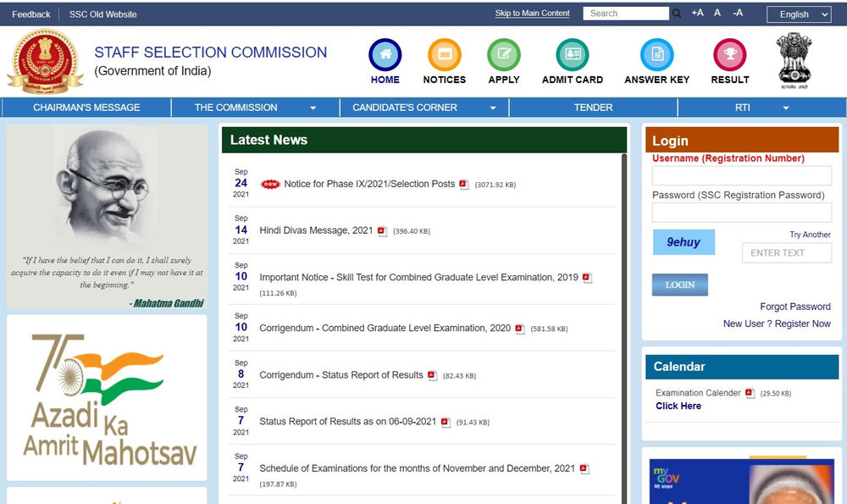847x504 pixels.
Task: Open the PDF icon beside the Hindi Divas Message
Action: coord(383,231)
